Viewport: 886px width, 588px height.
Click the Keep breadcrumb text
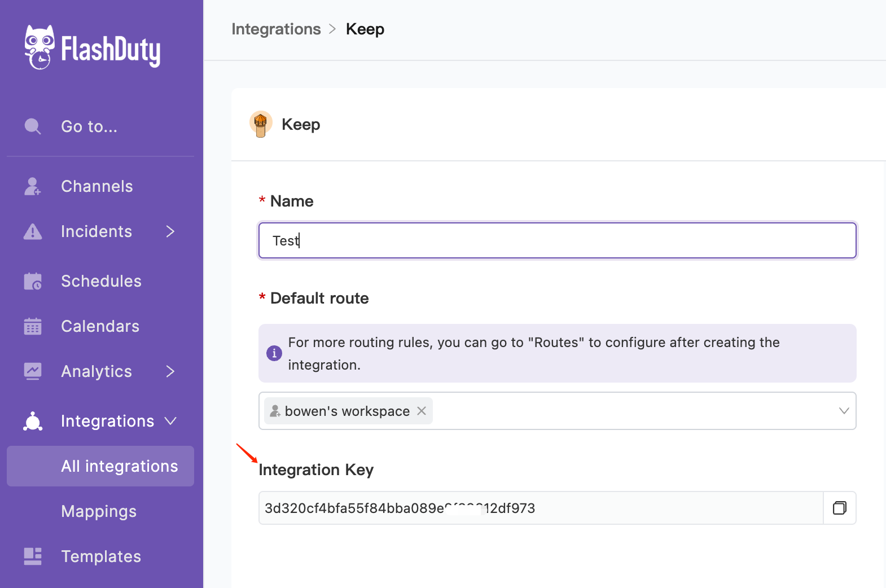pyautogui.click(x=365, y=29)
